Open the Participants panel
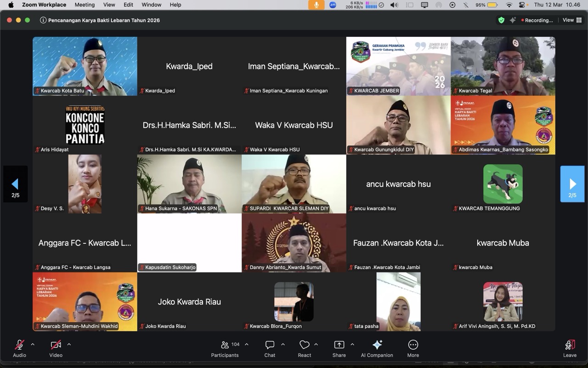 click(225, 348)
